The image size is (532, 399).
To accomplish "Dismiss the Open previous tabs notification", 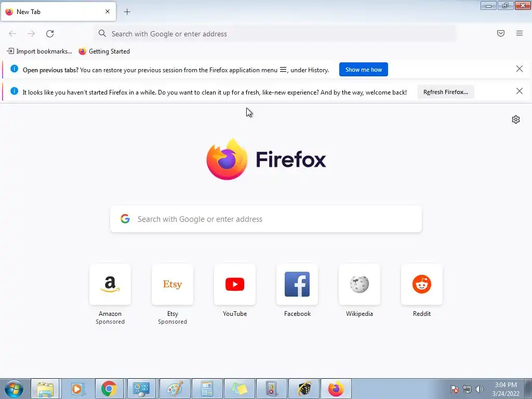I will coord(519,69).
